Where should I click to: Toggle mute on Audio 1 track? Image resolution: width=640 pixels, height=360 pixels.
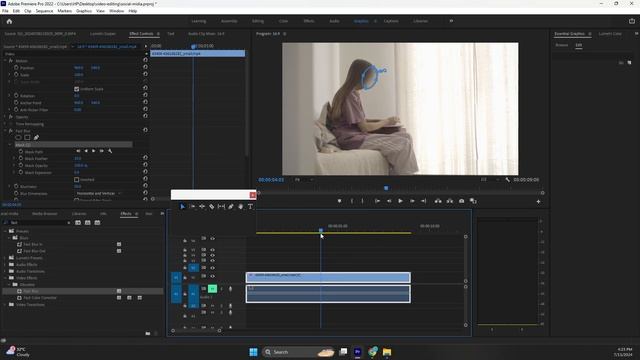[x=212, y=289]
